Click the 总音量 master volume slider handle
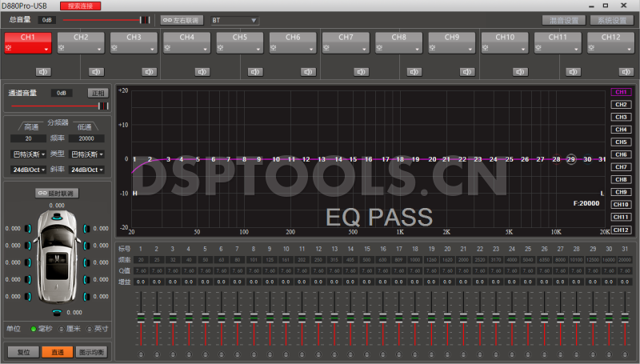Viewport: 640px width, 364px height. [145, 20]
